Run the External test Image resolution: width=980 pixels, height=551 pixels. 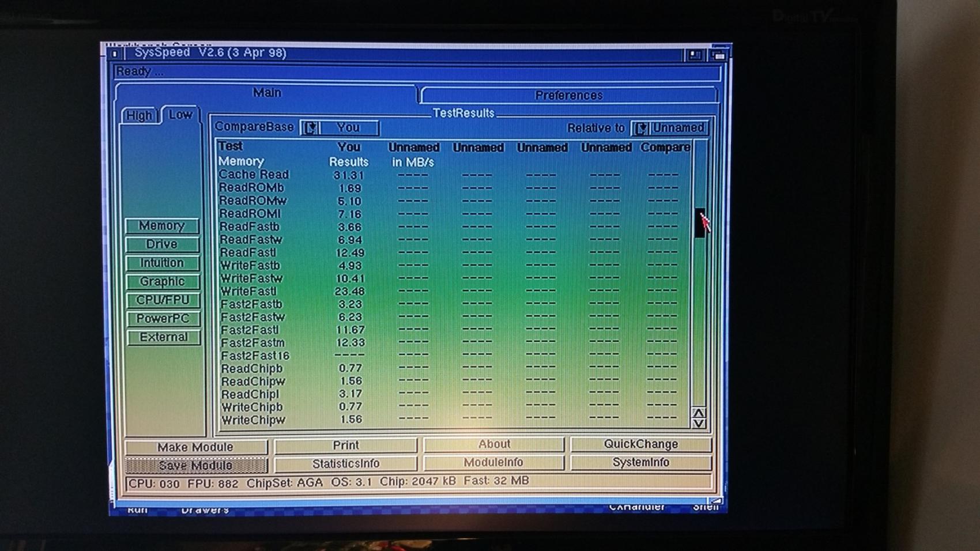[x=164, y=337]
